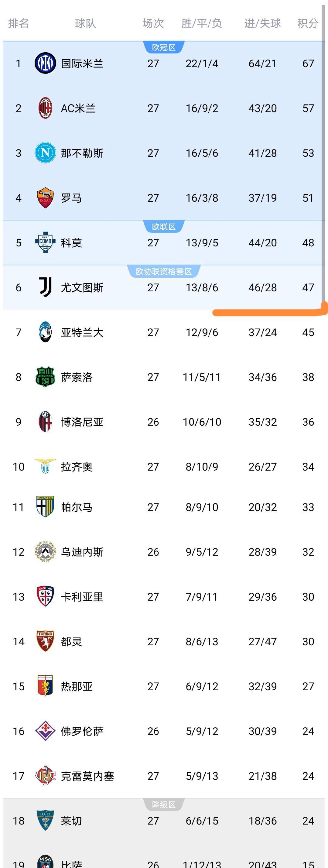This screenshot has width=328, height=868.
Task: Select the Atalanta club badge
Action: pos(45,332)
